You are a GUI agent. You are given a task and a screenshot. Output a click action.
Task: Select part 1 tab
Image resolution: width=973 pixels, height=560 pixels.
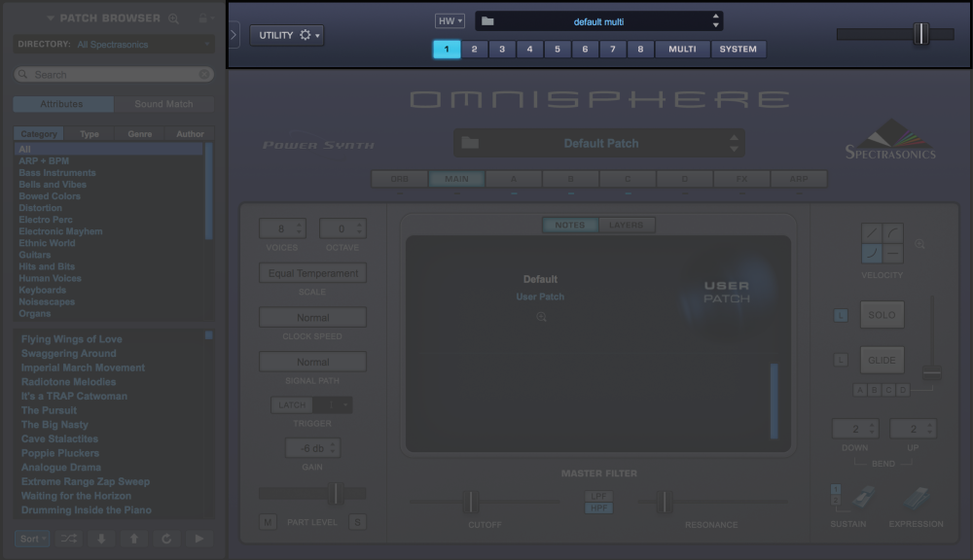[447, 49]
